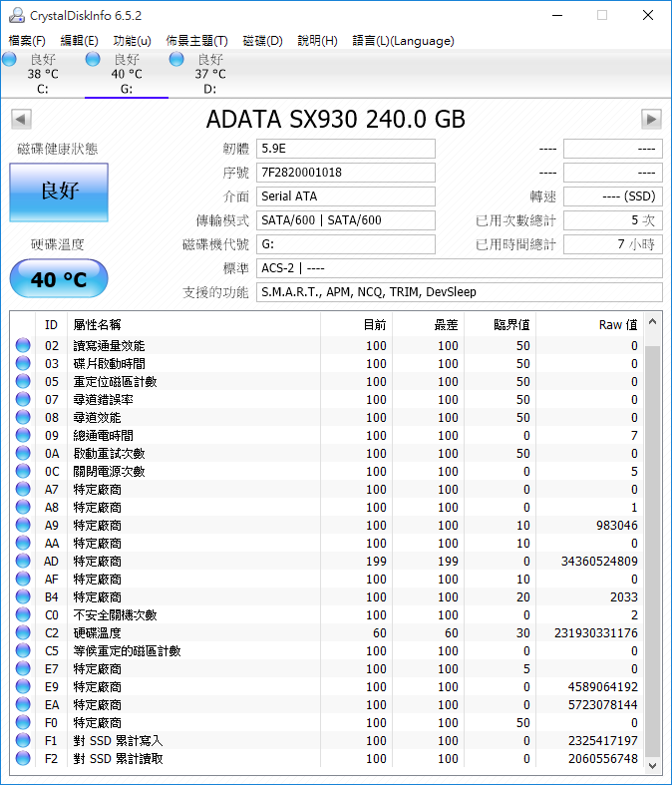672x785 pixels.
Task: Click the SATA/600 transfer mode field
Action: point(346,220)
